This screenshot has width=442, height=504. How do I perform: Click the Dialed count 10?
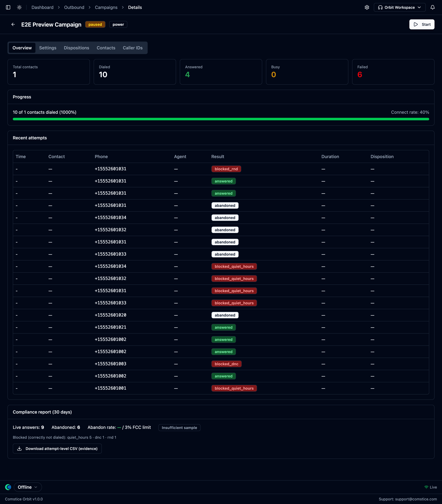click(103, 75)
